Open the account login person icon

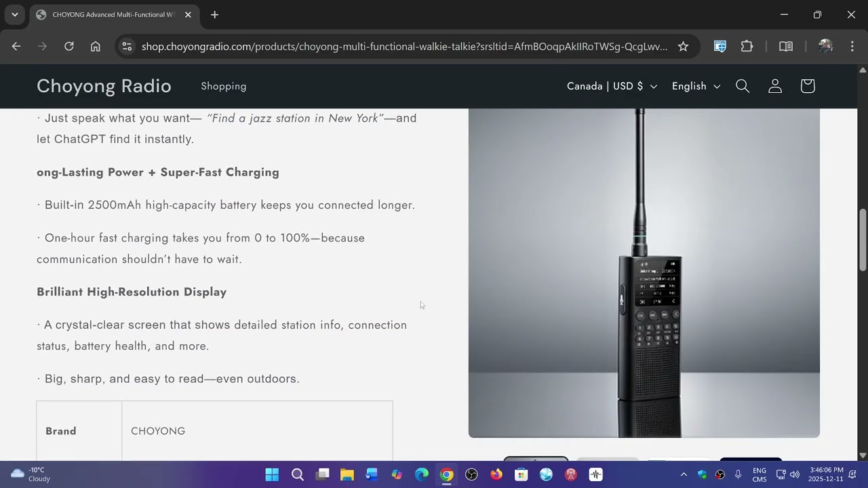point(775,86)
